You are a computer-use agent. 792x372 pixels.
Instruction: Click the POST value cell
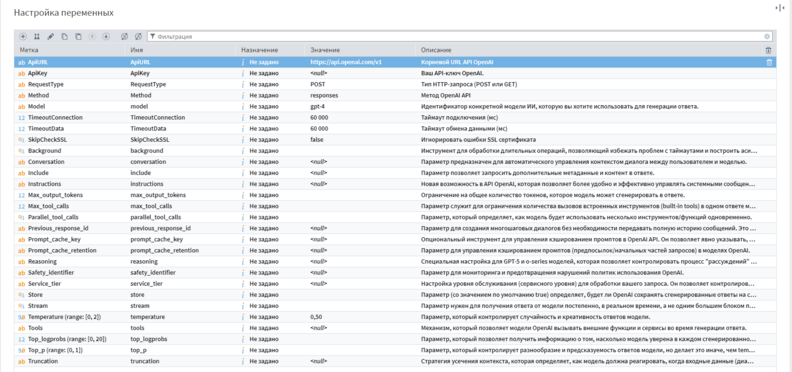pyautogui.click(x=318, y=84)
